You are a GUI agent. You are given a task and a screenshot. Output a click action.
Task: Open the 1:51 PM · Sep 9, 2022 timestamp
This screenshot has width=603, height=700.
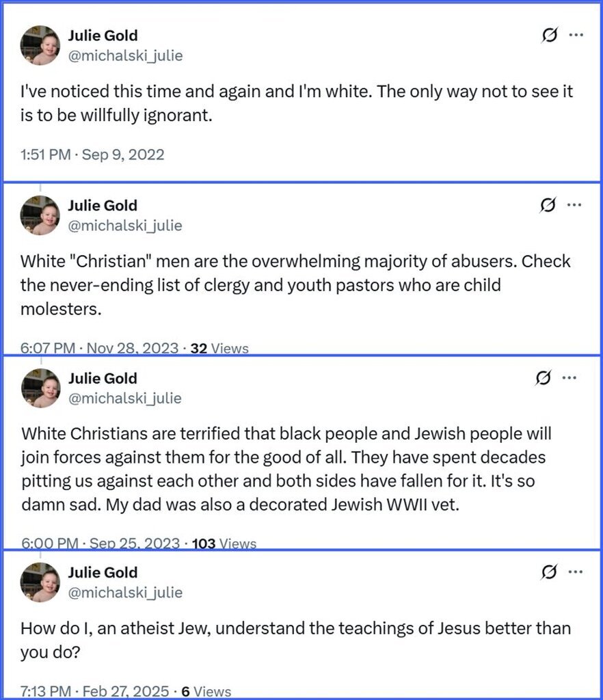93,154
